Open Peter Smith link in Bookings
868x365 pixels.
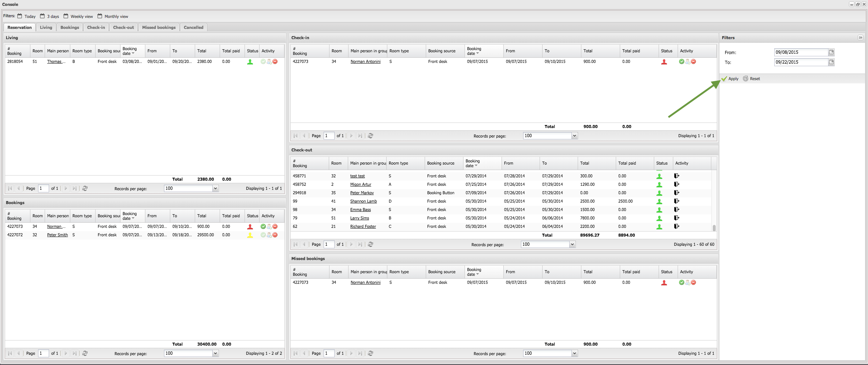click(57, 235)
